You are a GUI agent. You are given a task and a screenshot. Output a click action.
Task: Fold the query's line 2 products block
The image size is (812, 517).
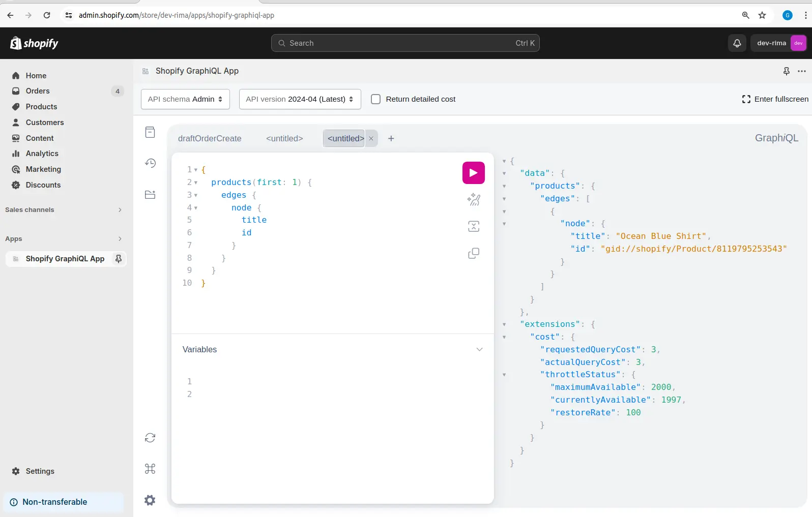pyautogui.click(x=196, y=183)
